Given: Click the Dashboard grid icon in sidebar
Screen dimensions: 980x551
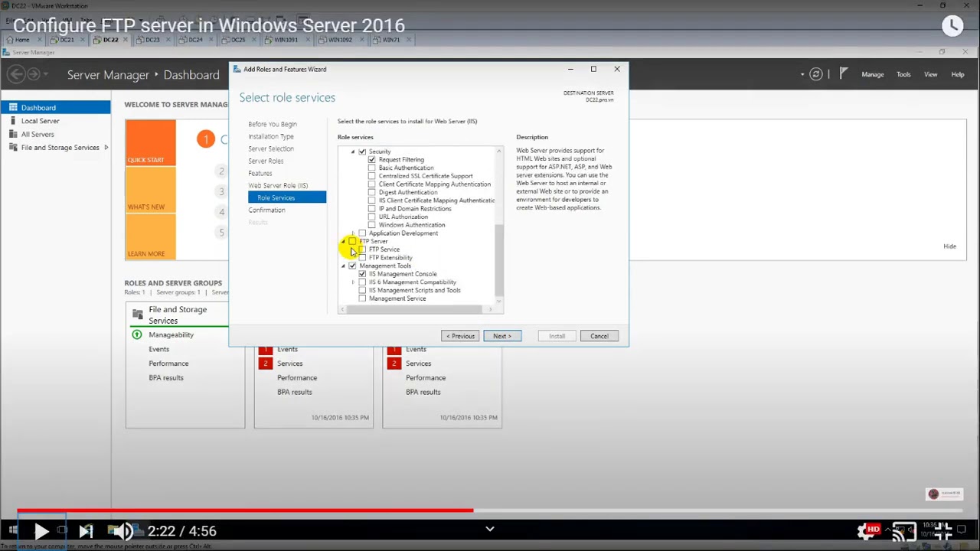Looking at the screenshot, I should (x=13, y=108).
